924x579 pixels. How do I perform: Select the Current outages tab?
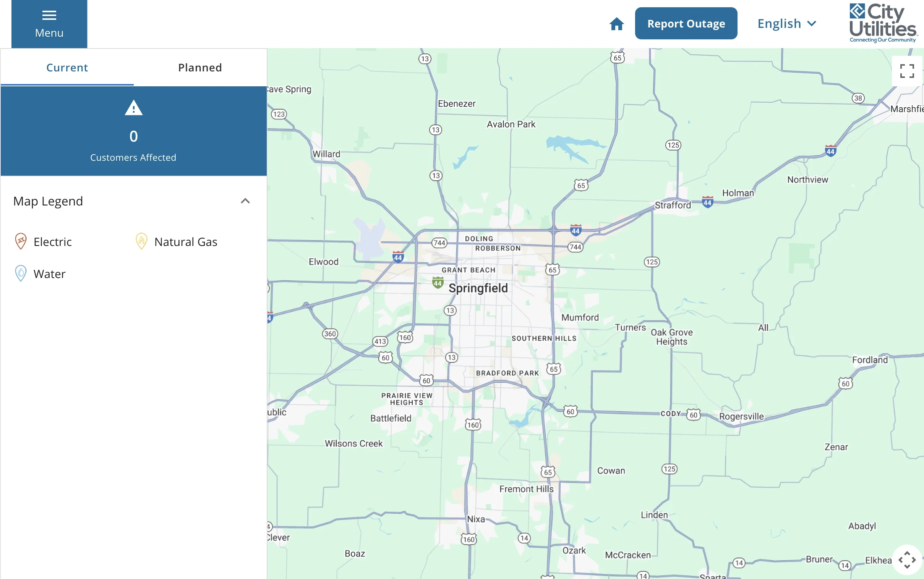[66, 67]
